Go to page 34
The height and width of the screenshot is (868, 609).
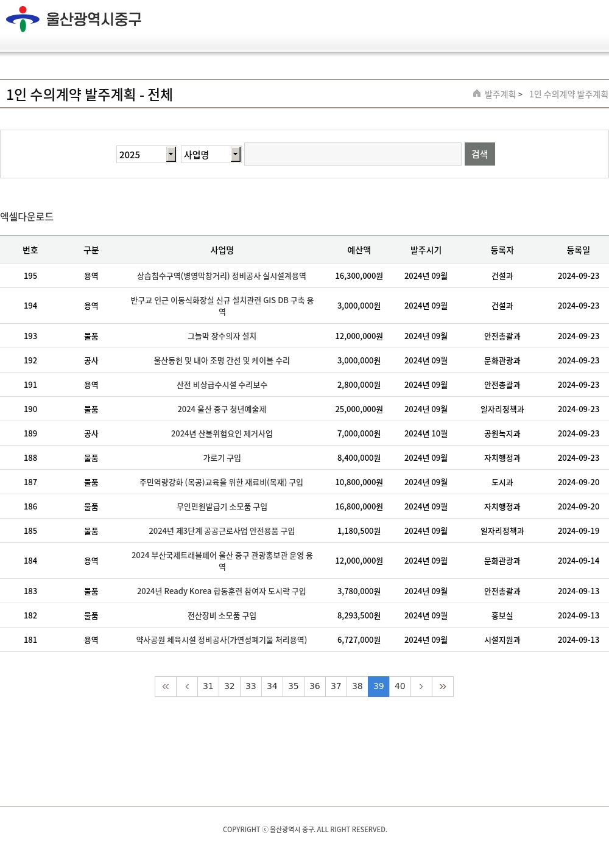(x=272, y=687)
